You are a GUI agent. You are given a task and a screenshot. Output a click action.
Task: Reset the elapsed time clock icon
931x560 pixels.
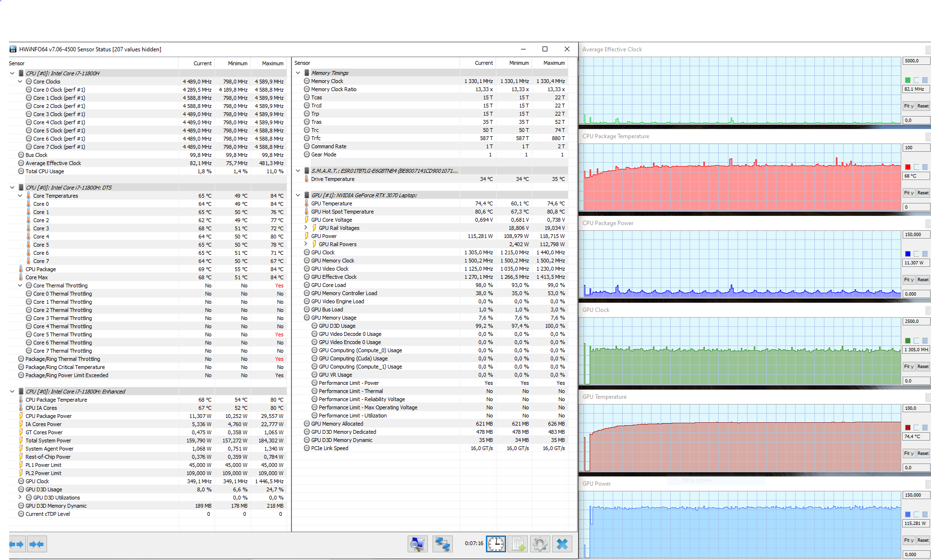(496, 544)
